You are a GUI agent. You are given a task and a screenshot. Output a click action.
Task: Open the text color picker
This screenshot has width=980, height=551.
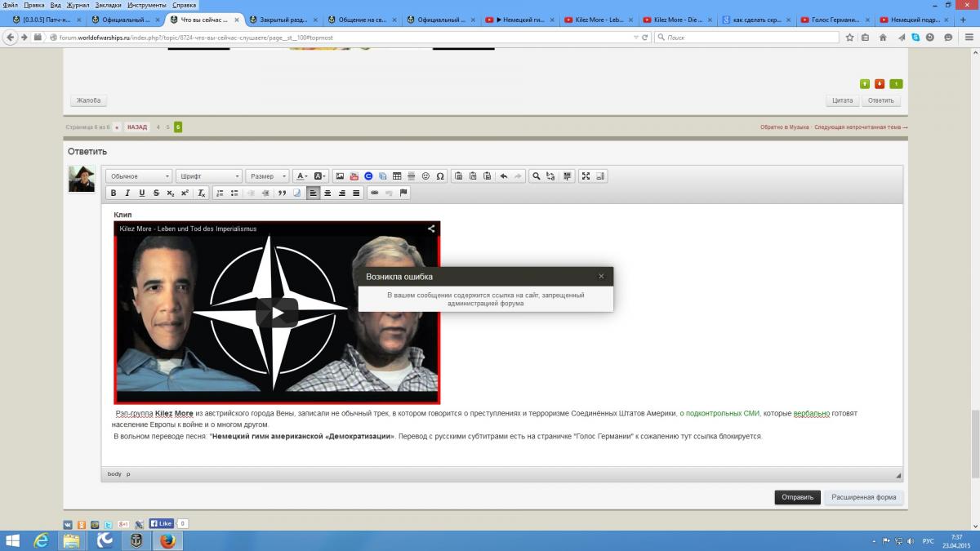coord(301,176)
